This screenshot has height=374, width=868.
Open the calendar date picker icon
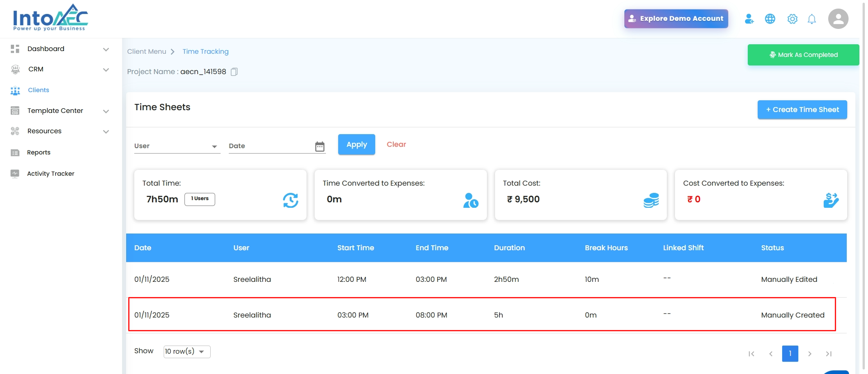point(320,146)
